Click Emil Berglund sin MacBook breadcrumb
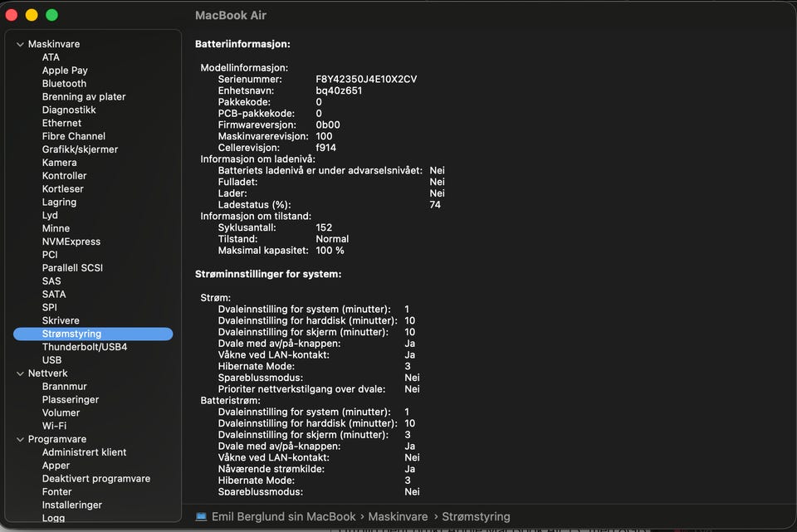The width and height of the screenshot is (797, 532). point(284,517)
